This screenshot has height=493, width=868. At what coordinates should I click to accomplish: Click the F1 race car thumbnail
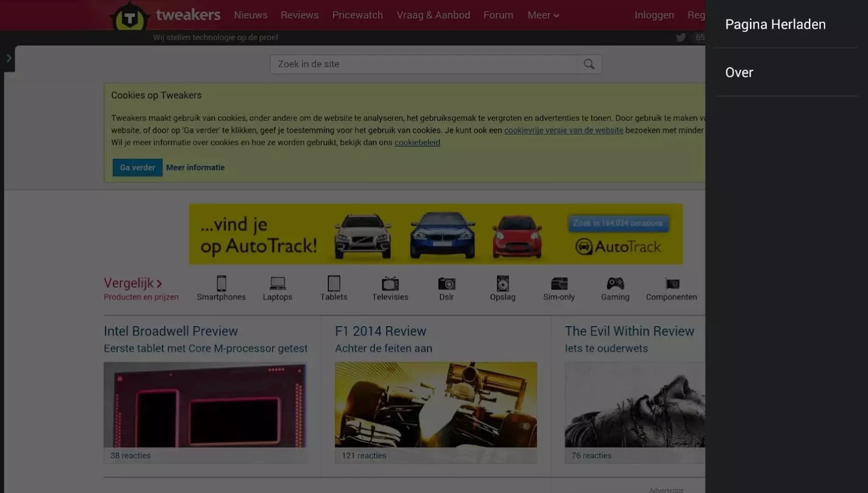[x=436, y=404]
